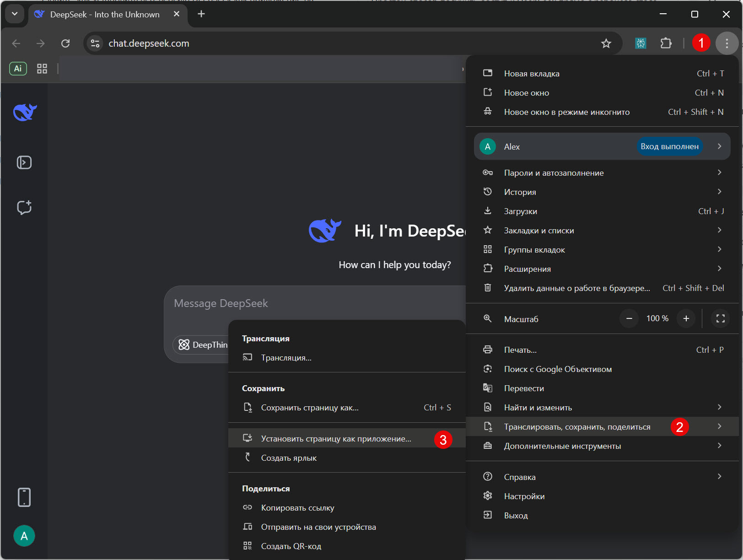Image resolution: width=743 pixels, height=560 pixels.
Task: Reload the DeepSeek page
Action: 65,43
